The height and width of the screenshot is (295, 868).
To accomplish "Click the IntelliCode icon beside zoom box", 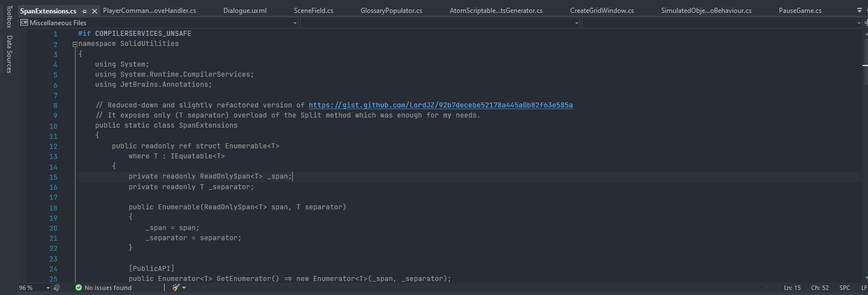I will pos(57,288).
